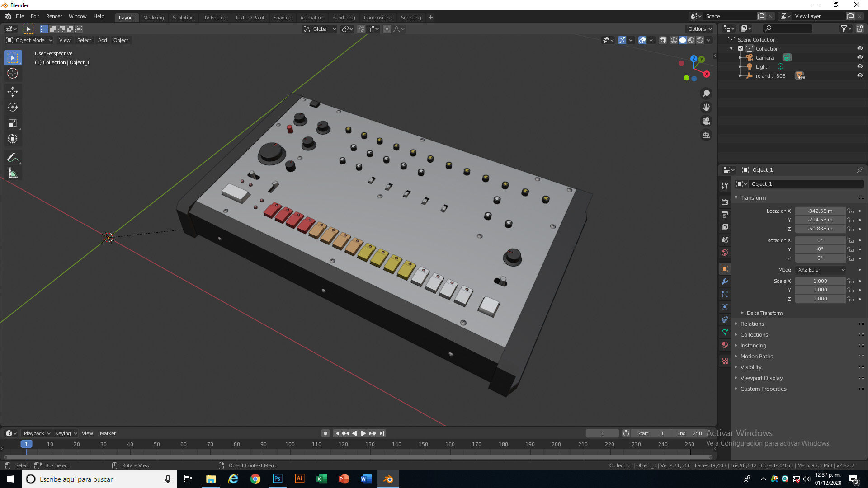Screen dimensions: 868x488
Task: Open the Playback dropdown in timeline
Action: (x=37, y=433)
